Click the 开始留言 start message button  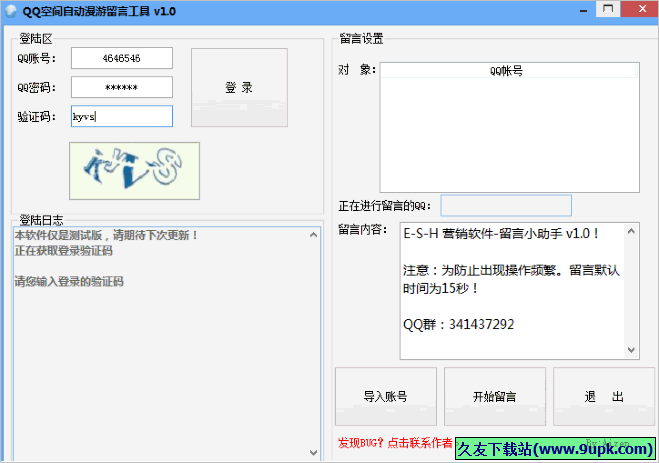coord(495,397)
